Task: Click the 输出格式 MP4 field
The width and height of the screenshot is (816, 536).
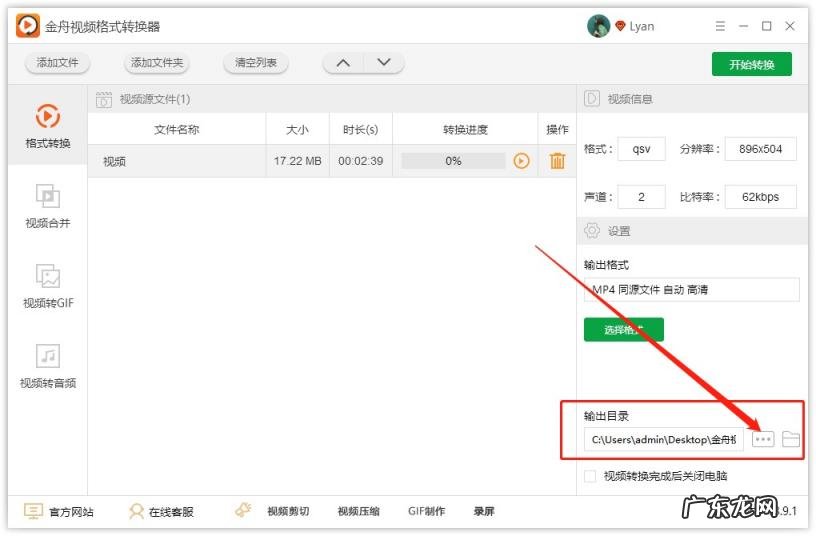Action: [x=691, y=290]
